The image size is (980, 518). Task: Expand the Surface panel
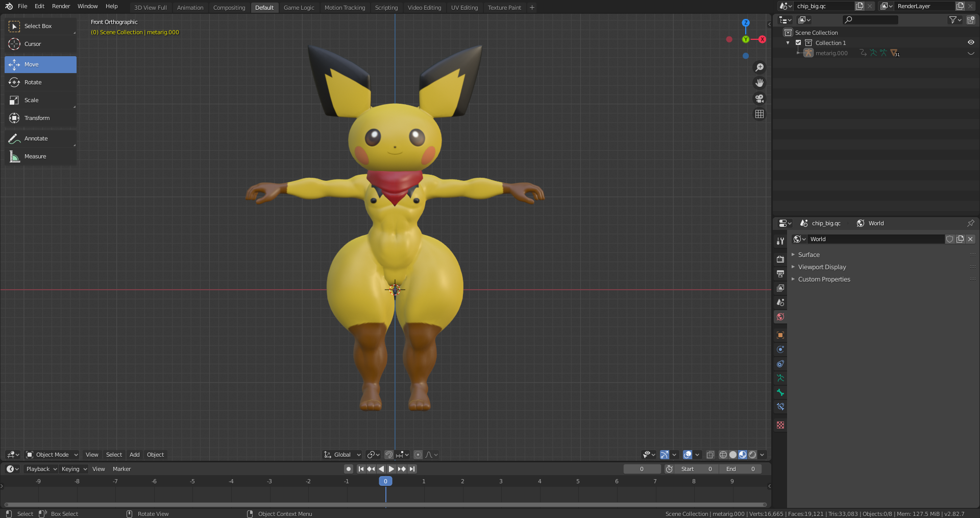[x=809, y=255]
